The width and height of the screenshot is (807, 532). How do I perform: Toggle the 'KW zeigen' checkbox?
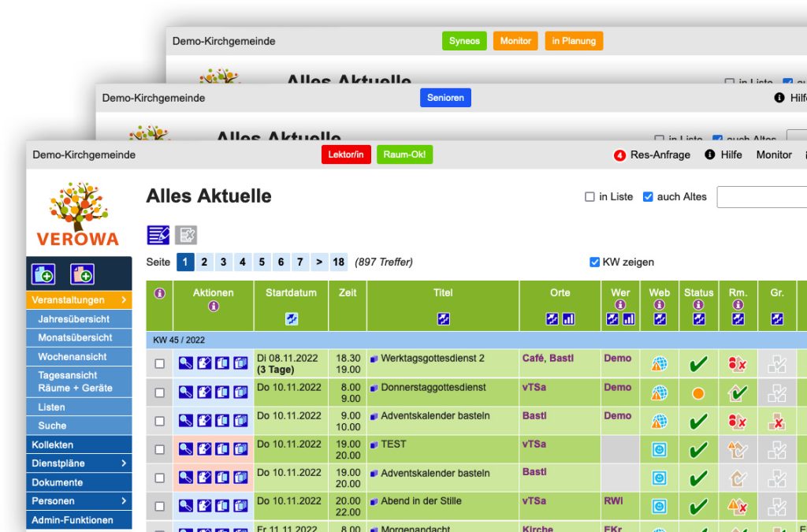coord(594,262)
